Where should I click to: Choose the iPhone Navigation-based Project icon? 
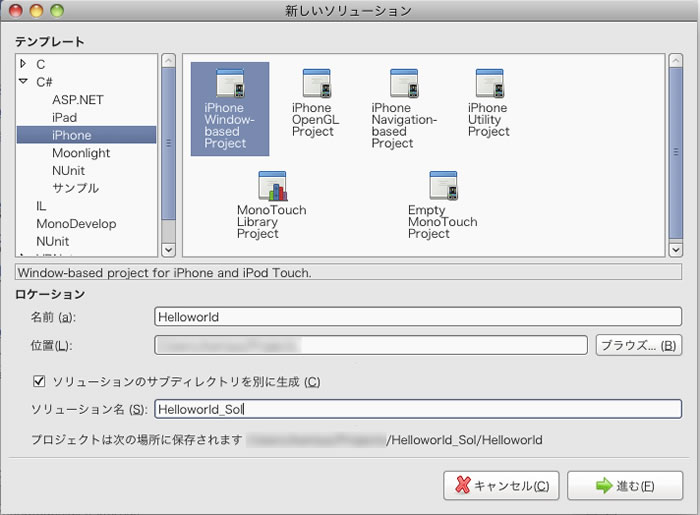404,83
